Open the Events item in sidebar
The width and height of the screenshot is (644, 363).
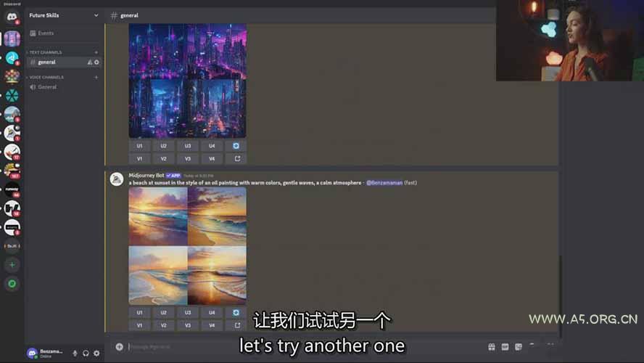pos(45,33)
